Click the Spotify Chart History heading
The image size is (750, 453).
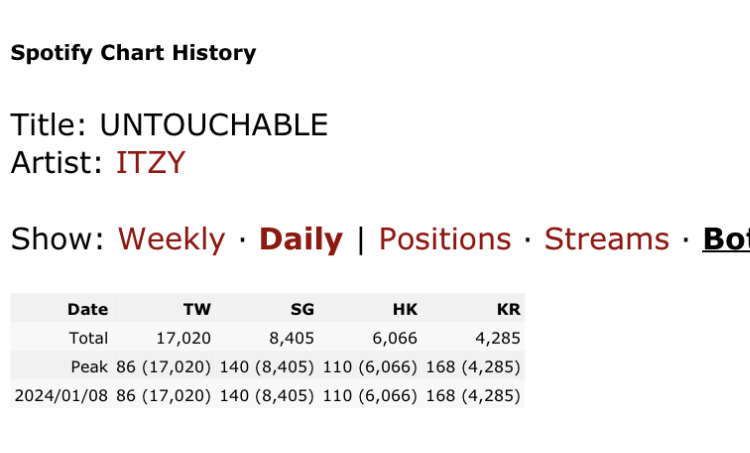point(133,53)
